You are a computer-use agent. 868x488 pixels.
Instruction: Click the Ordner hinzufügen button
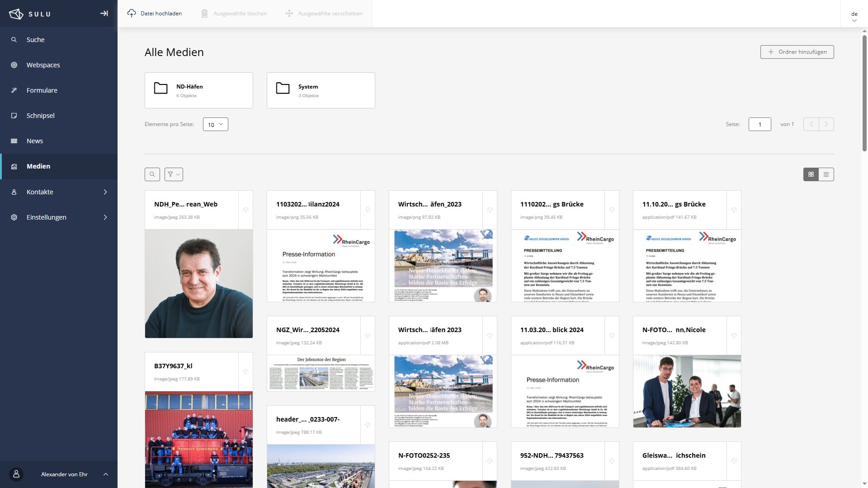[797, 52]
